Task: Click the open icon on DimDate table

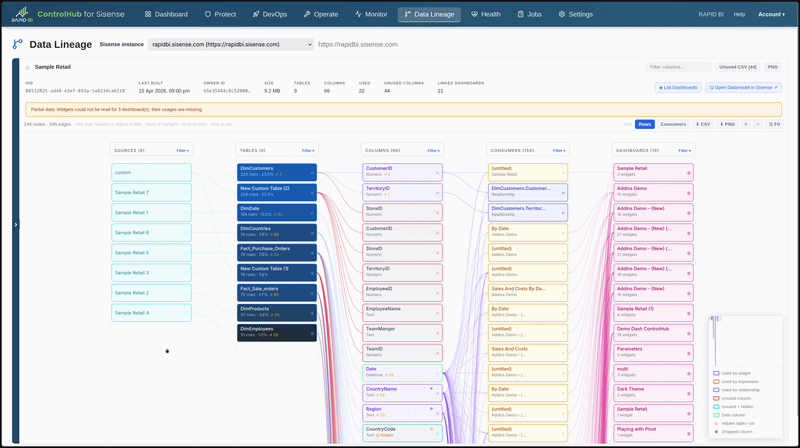Action: pos(312,213)
